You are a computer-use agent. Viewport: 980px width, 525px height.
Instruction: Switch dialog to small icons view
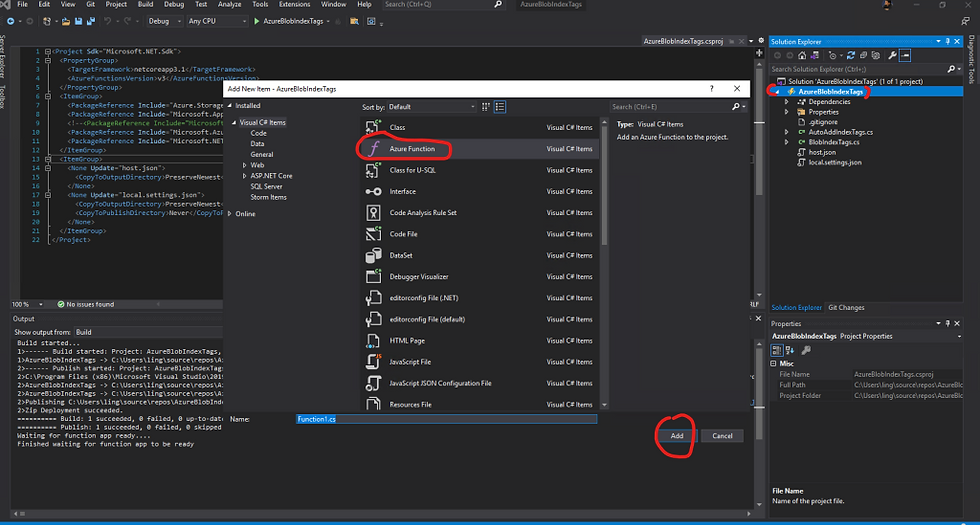pos(486,107)
